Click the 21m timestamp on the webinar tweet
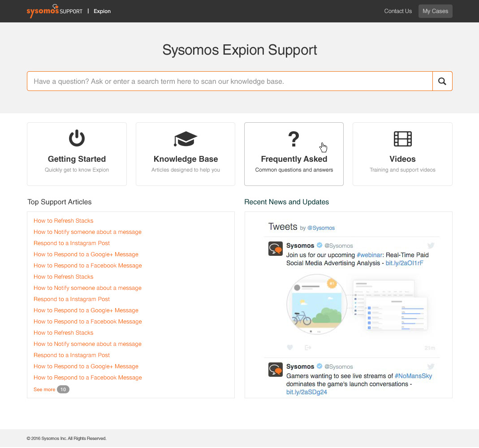This screenshot has height=448, width=479. point(430,348)
